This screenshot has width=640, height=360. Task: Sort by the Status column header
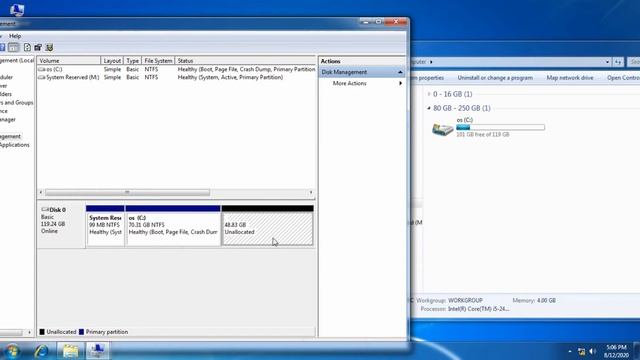tap(245, 60)
